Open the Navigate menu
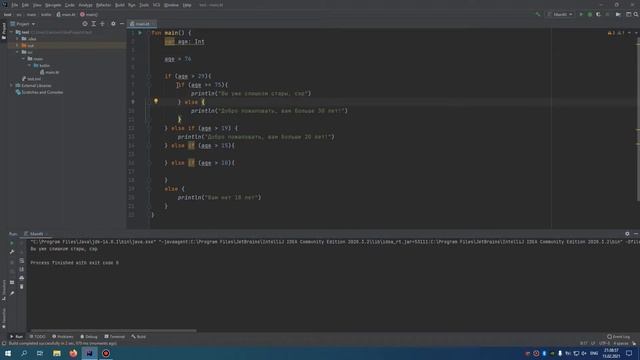Image resolution: width=640 pixels, height=360 pixels. click(x=53, y=5)
